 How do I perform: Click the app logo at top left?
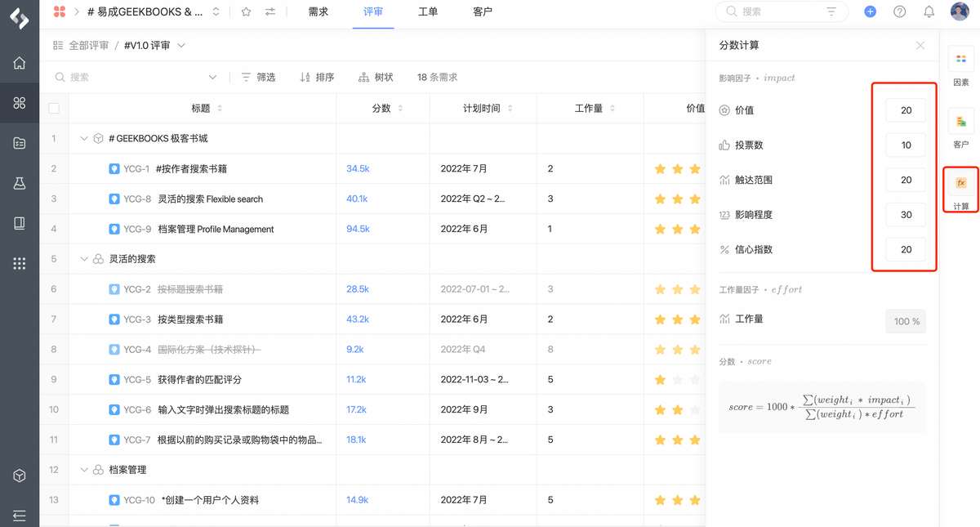click(x=20, y=18)
